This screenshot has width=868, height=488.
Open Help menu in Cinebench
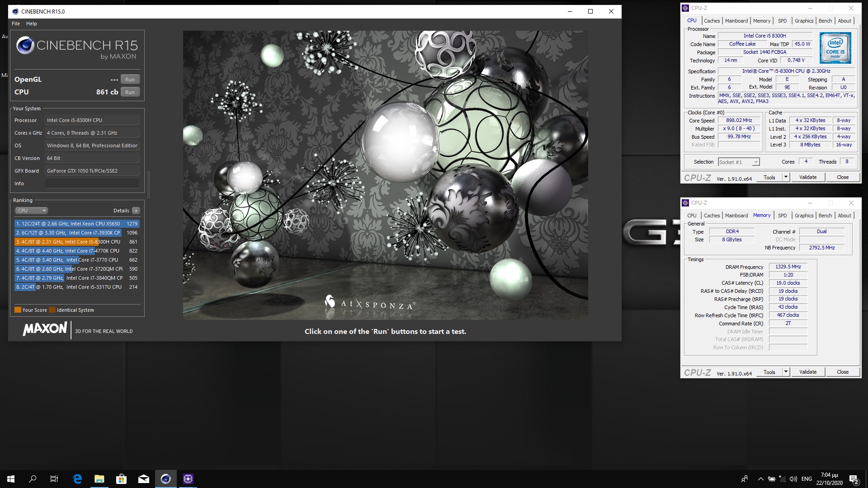point(32,23)
